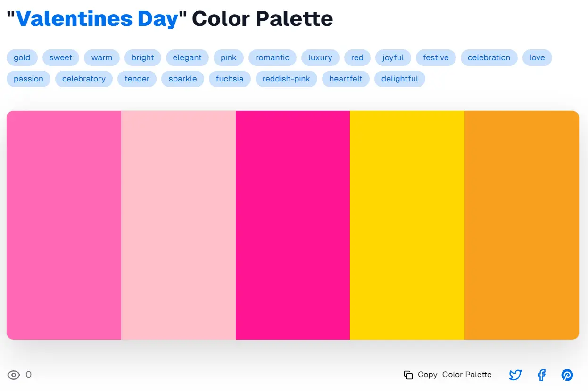Click the light pink color swatch
Image resolution: width=588 pixels, height=391 pixels.
[x=179, y=225]
